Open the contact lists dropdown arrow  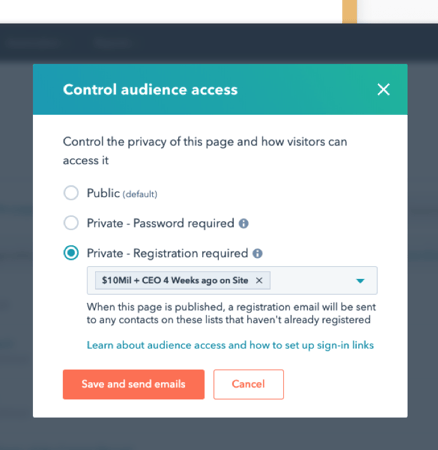(360, 281)
